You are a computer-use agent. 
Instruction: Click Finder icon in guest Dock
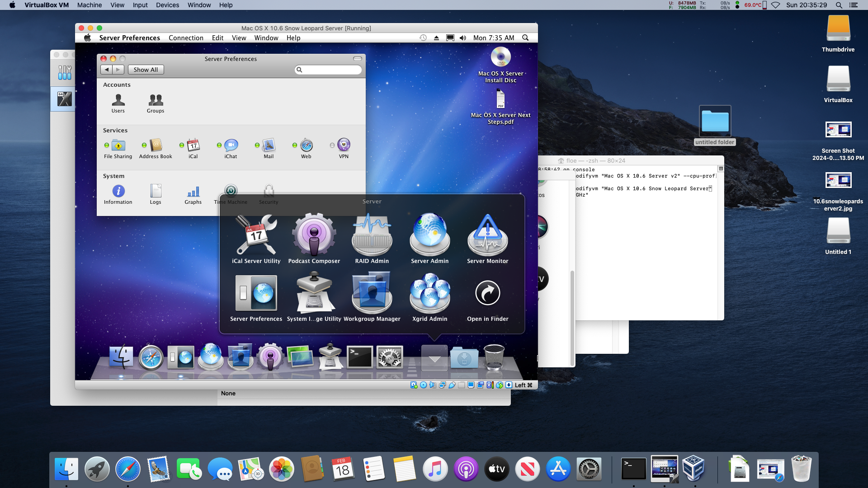(x=121, y=357)
